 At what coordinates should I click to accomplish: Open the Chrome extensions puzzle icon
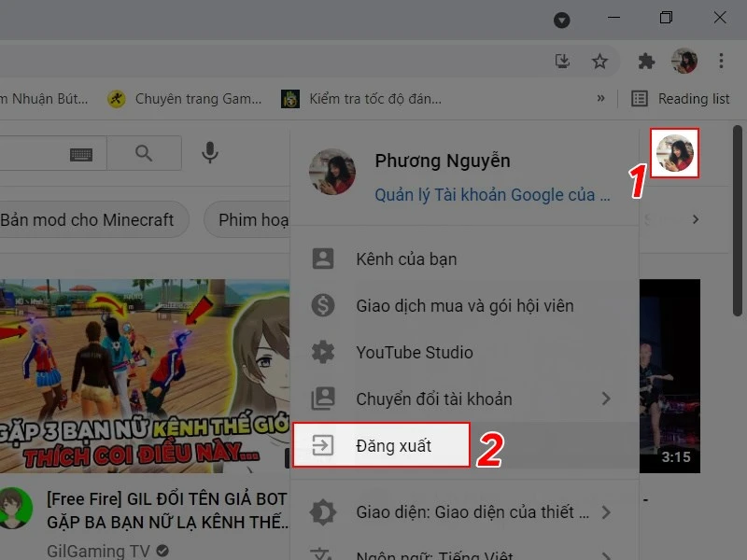(x=646, y=61)
